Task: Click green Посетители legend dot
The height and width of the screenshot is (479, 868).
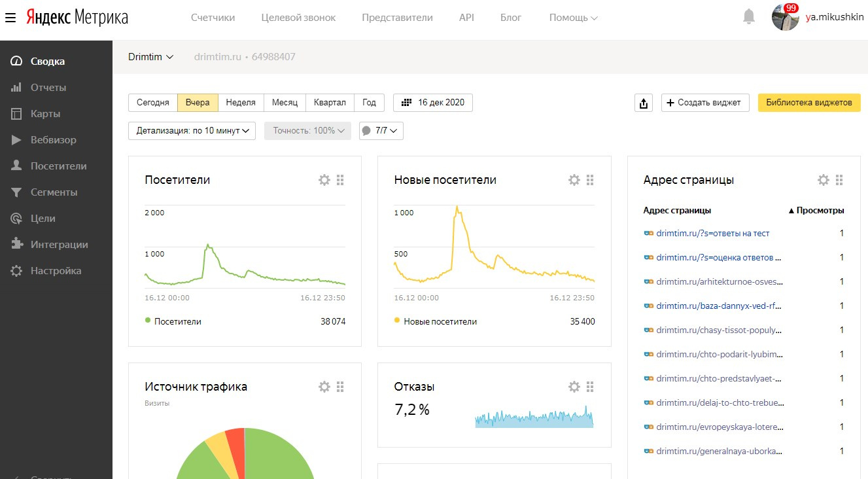Action: [148, 321]
